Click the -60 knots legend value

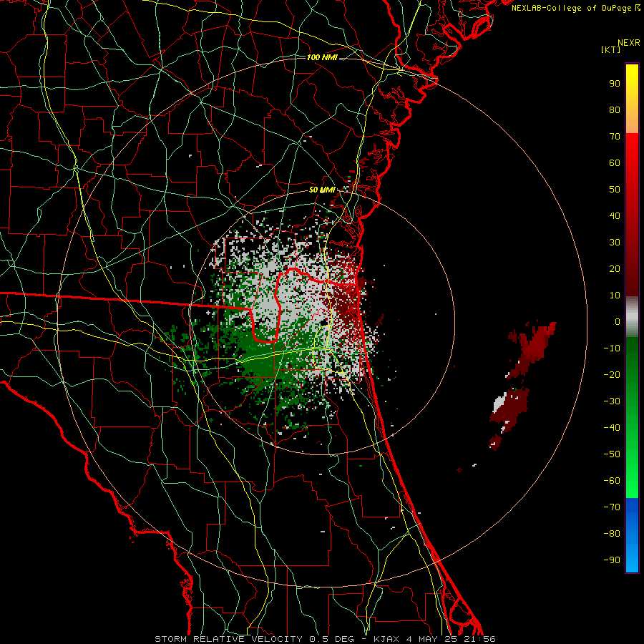(612, 481)
